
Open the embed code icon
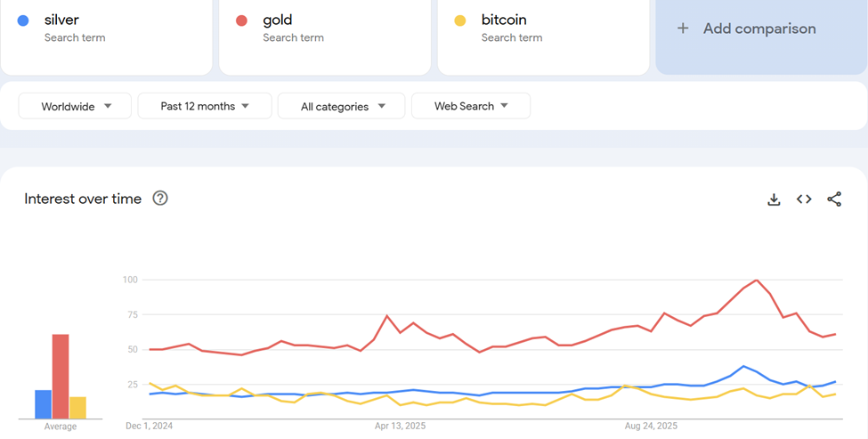[804, 199]
